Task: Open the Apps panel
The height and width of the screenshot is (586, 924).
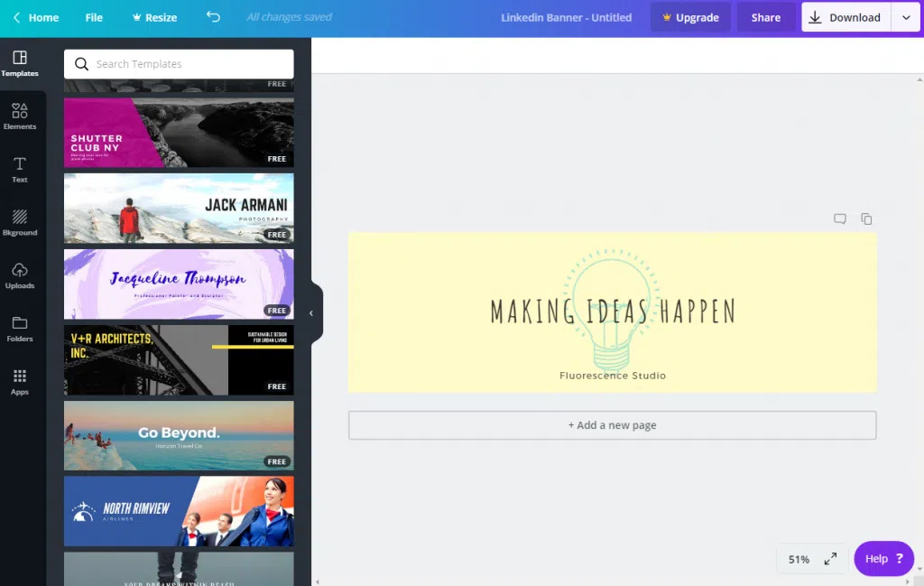Action: (x=20, y=382)
